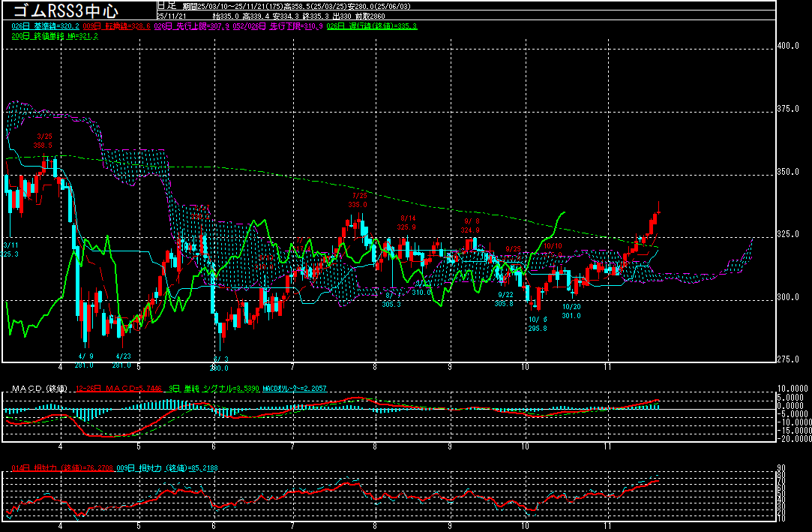Click the 7/25 peak label at 335.0

[358, 200]
